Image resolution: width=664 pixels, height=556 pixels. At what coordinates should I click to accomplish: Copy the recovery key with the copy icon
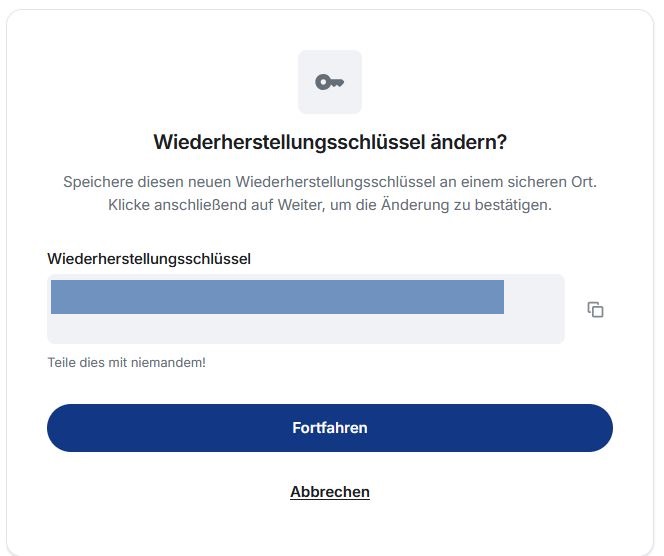point(595,310)
